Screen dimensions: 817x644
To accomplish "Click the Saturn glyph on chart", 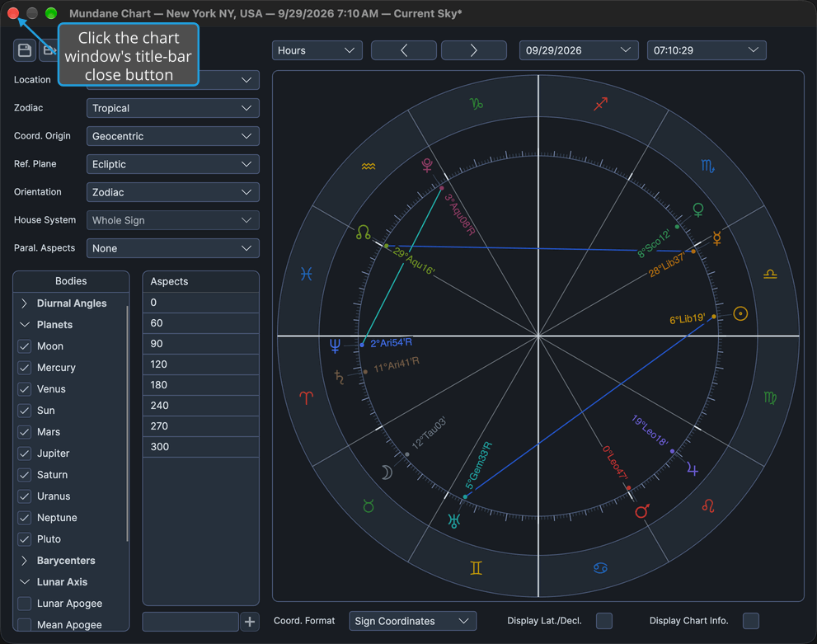I will tap(339, 377).
